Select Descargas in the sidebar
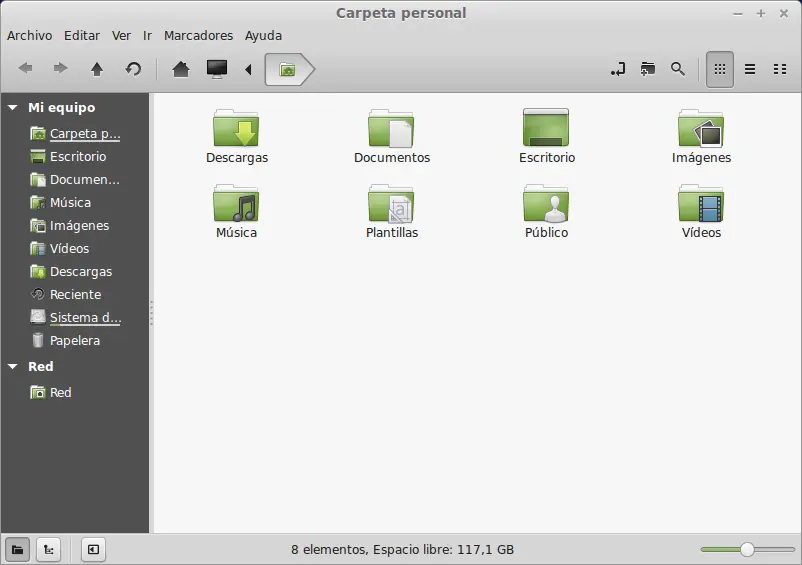 (x=71, y=272)
